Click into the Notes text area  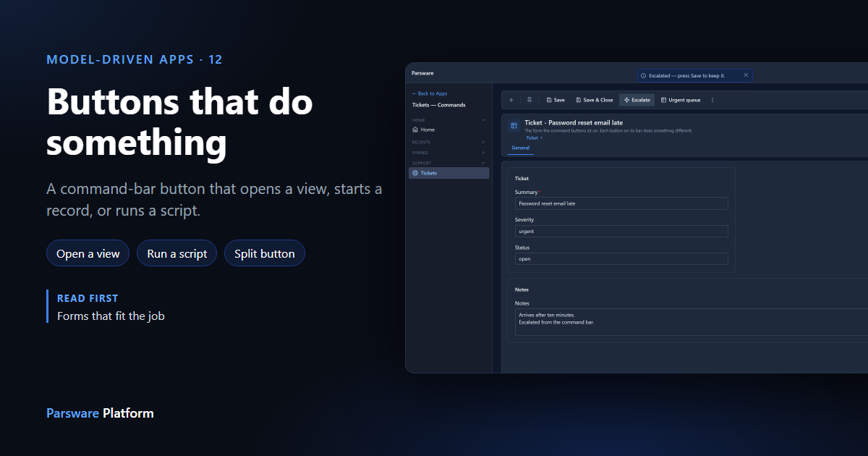692,322
